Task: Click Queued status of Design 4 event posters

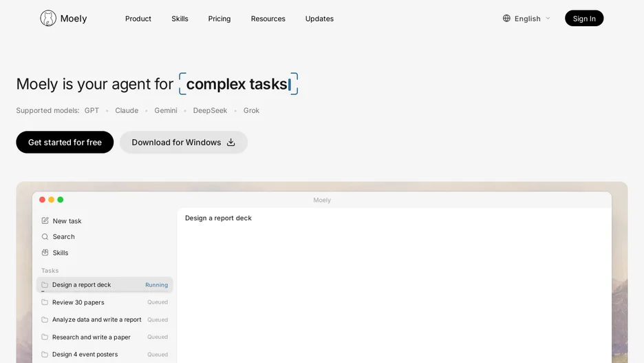Action: [158, 354]
